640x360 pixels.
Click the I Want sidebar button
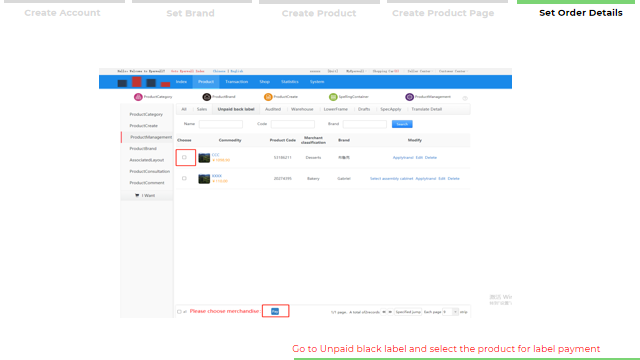click(x=147, y=196)
